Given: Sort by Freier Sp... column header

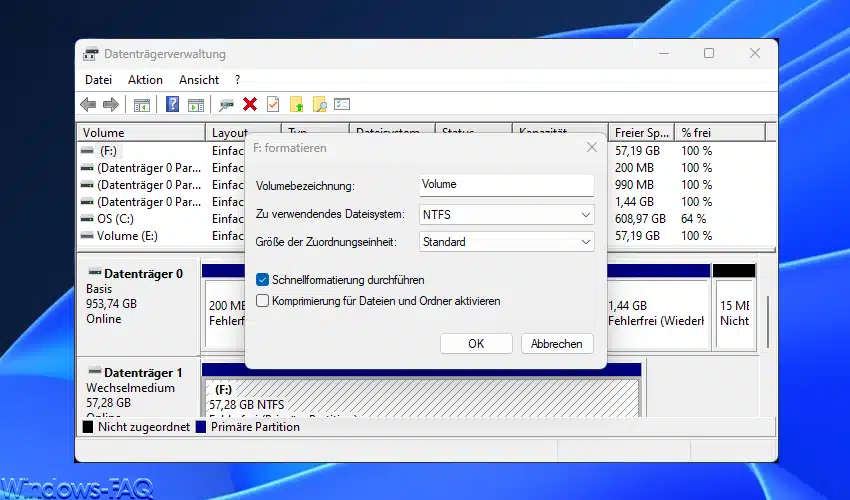Looking at the screenshot, I should [641, 133].
